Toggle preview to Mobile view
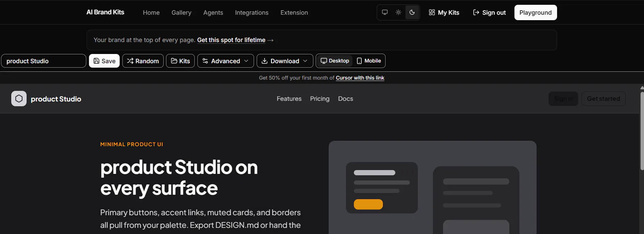Viewport: 644px width, 234px height. [x=369, y=61]
